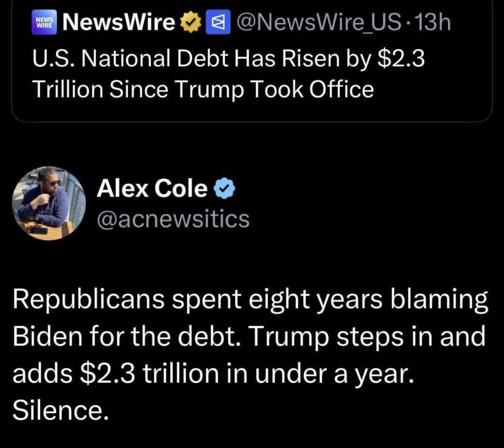Open the Alex Cole display name
This screenshot has width=504, height=448.
pos(152,189)
